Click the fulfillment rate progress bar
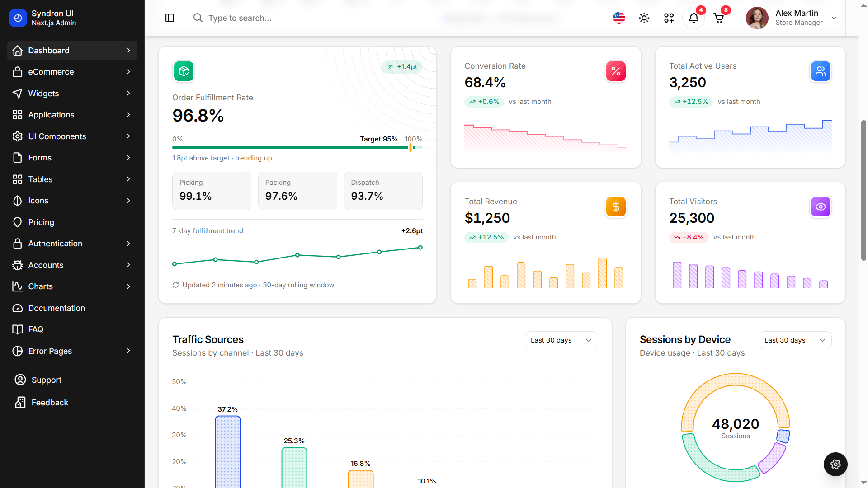 point(297,148)
